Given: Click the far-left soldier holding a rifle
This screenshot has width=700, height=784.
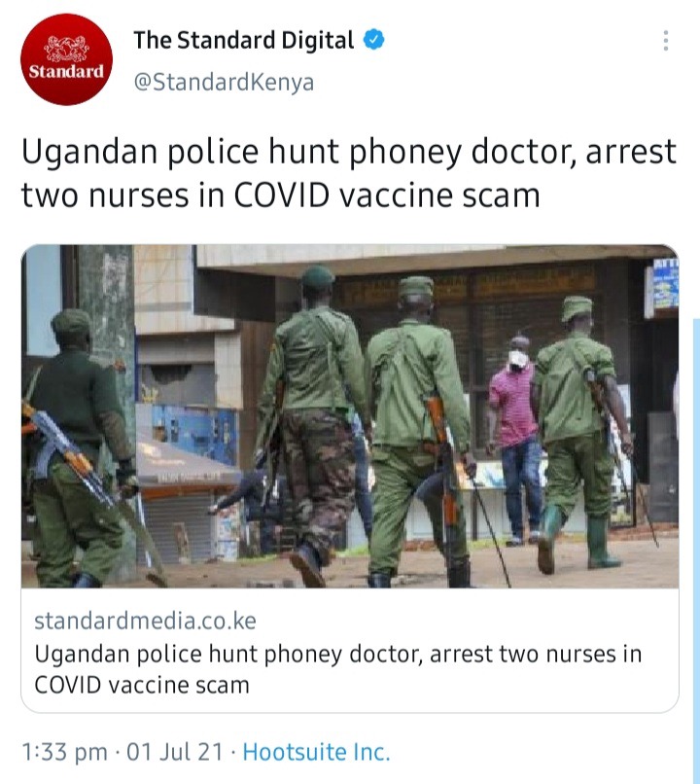Looking at the screenshot, I should pyautogui.click(x=78, y=448).
